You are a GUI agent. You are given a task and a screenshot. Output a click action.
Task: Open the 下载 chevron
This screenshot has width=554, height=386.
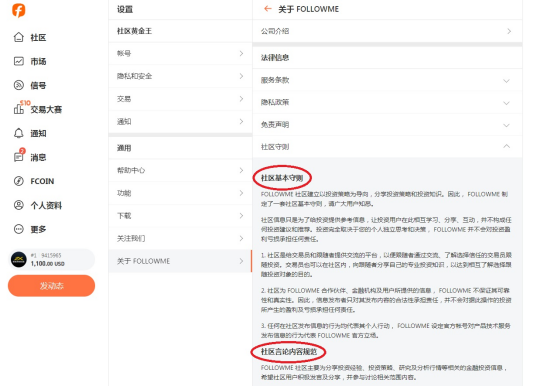(241, 215)
